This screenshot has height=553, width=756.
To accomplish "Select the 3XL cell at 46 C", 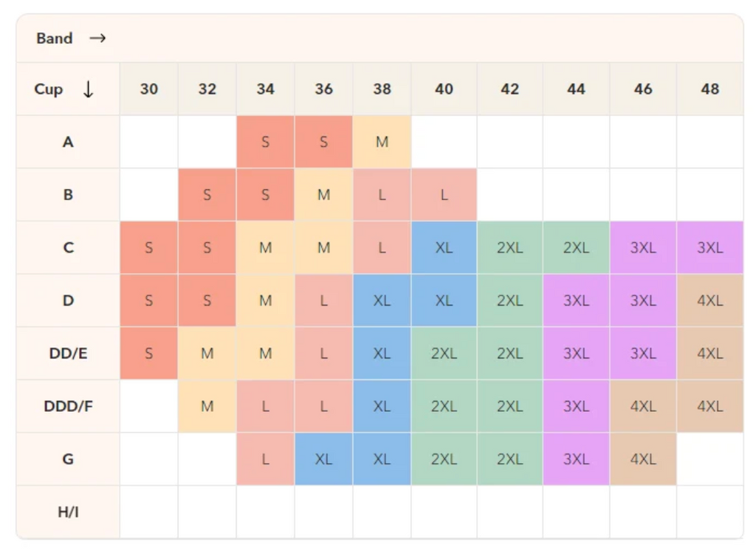I will click(643, 247).
